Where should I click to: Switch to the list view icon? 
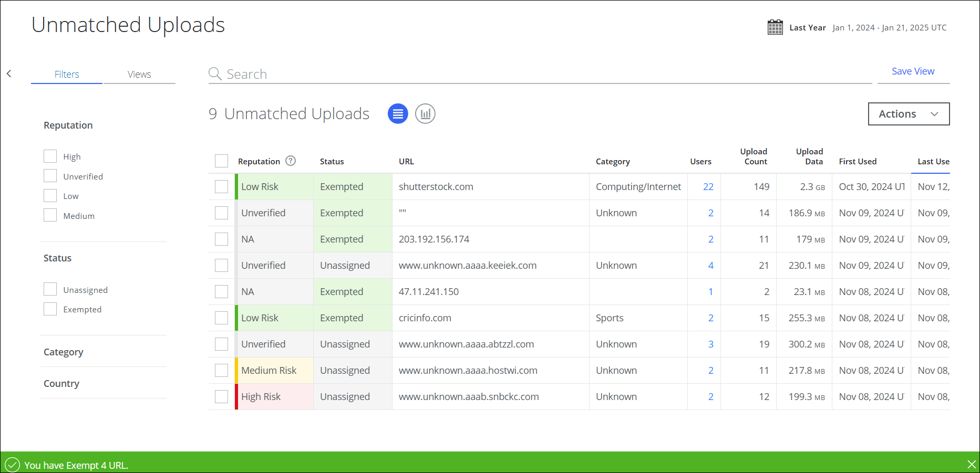tap(398, 113)
